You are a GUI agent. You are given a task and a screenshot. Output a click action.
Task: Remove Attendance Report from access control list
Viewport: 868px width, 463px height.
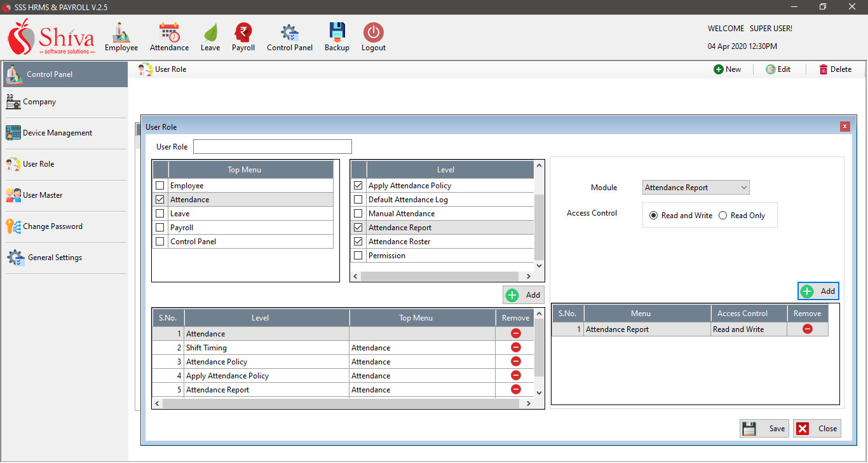pos(807,329)
